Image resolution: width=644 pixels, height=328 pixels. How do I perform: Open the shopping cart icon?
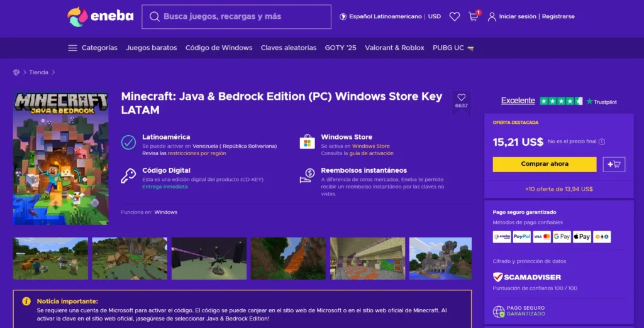473,17
